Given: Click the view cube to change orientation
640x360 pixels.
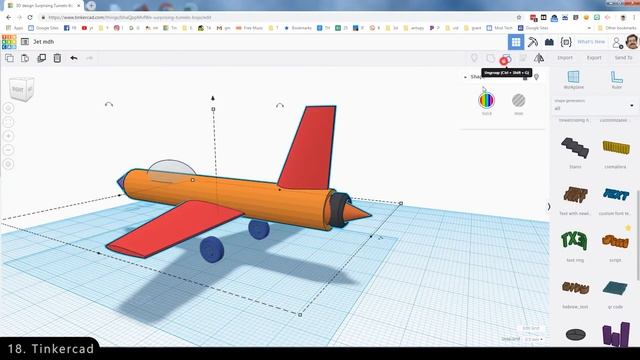Looking at the screenshot, I should 22,89.
